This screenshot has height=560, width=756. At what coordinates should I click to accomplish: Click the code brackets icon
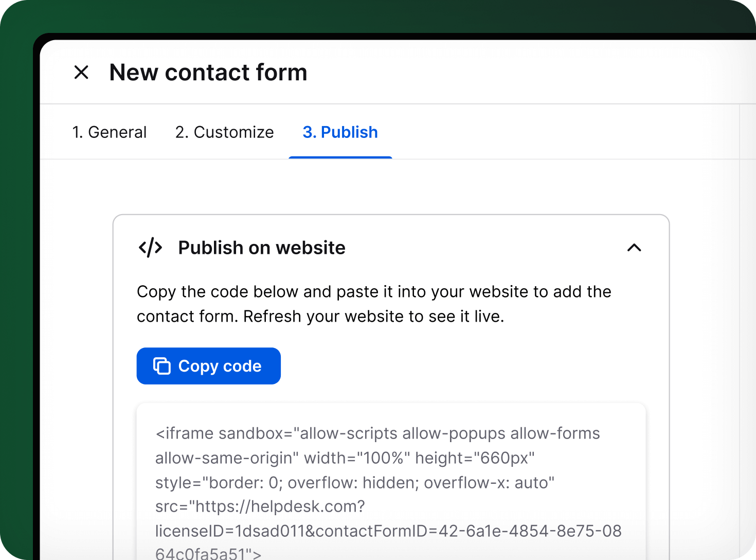(150, 248)
